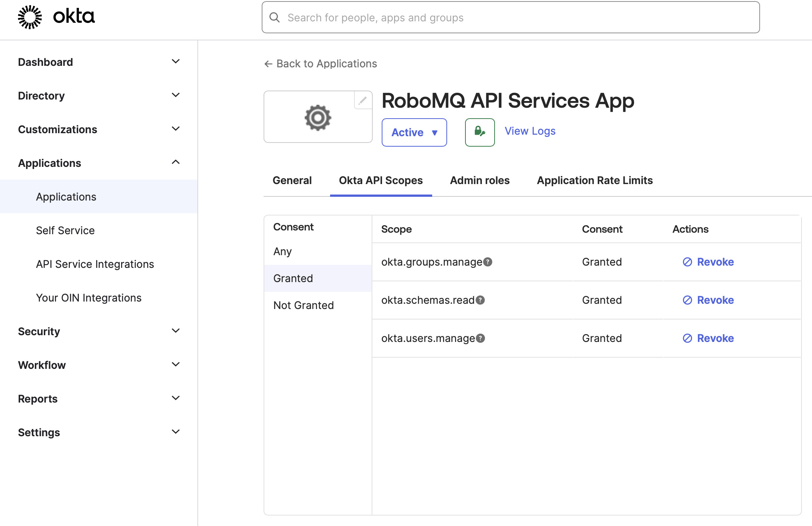Click help icon next to okta.schemas.read

point(480,300)
